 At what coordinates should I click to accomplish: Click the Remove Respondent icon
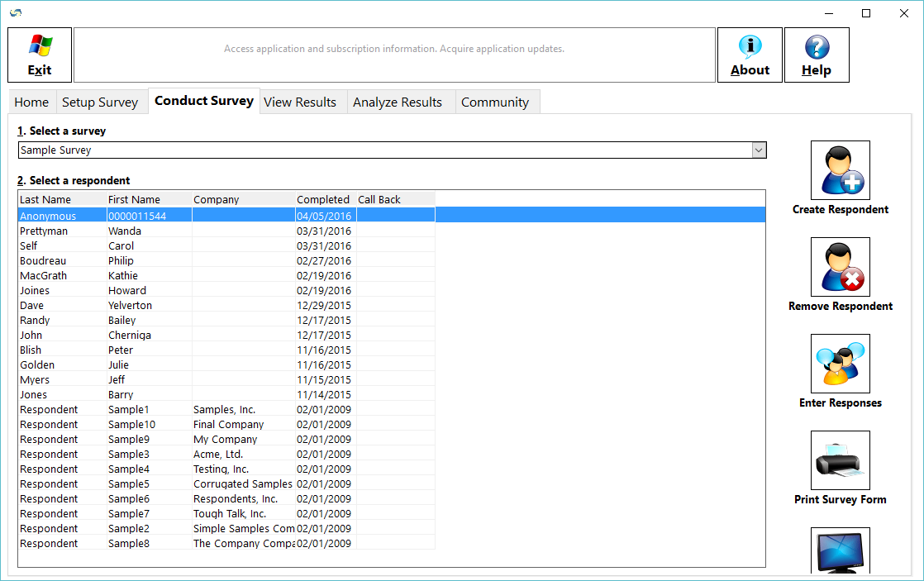pos(840,267)
